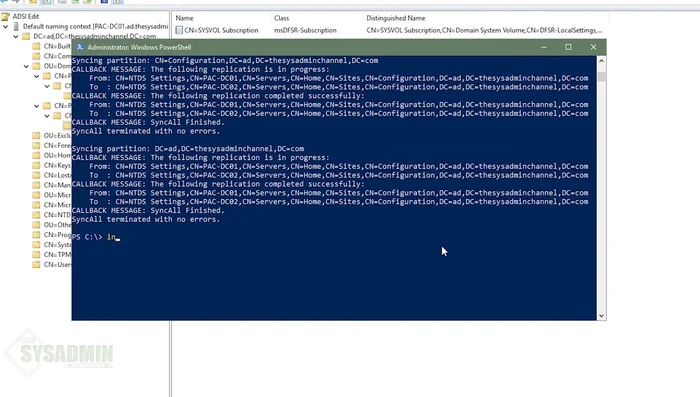Image resolution: width=700 pixels, height=397 pixels.
Task: Select the CN=Micr tree item
Action: 57,205
